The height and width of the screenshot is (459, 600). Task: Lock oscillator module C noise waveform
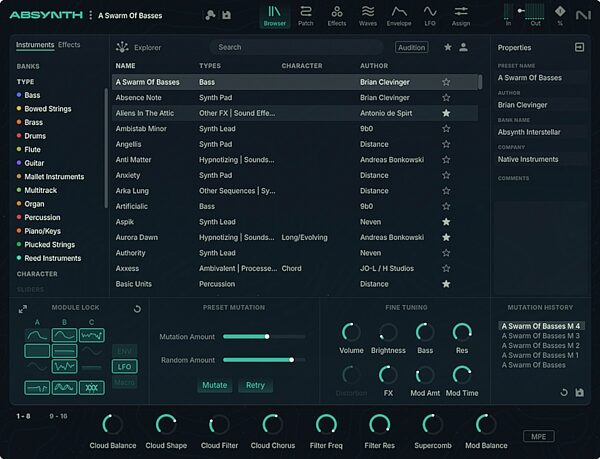pos(91,335)
